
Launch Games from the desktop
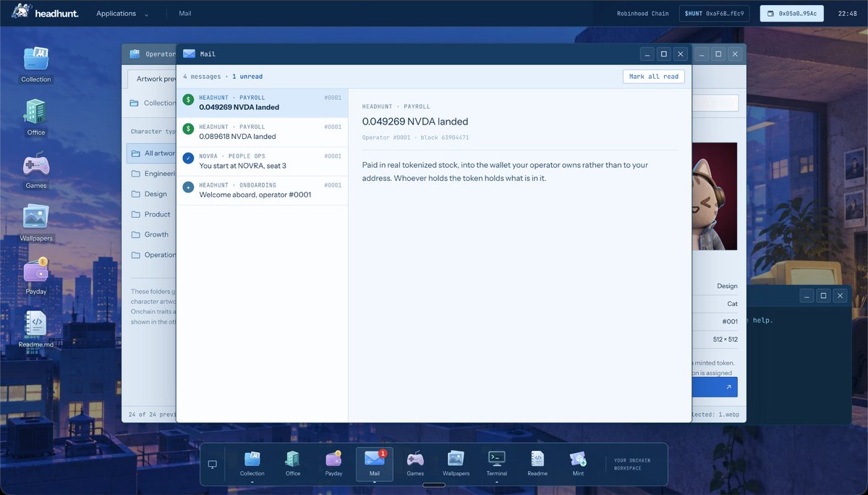pos(36,171)
